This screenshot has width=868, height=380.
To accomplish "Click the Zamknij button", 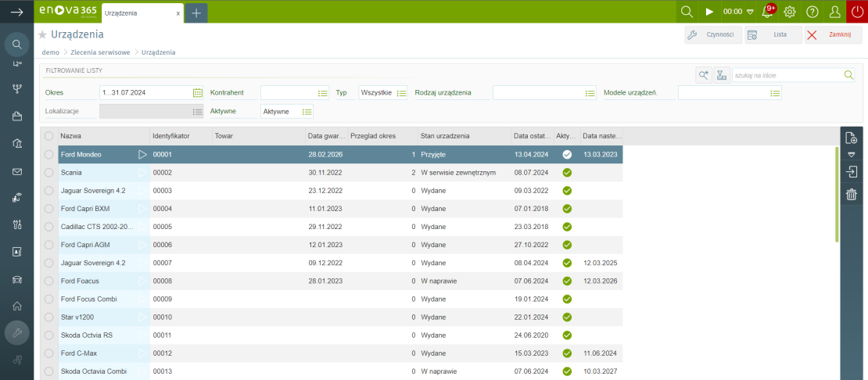I will (x=833, y=34).
